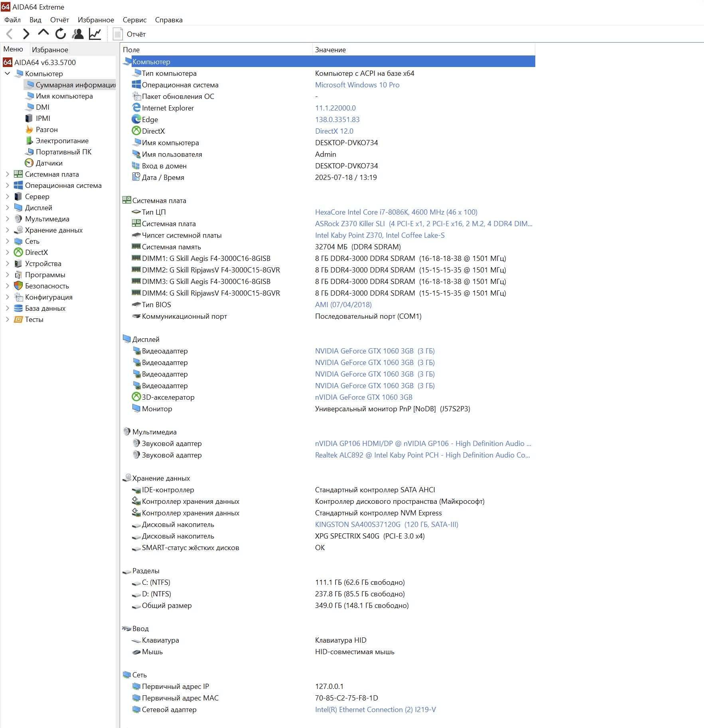Image resolution: width=704 pixels, height=728 pixels.
Task: Open the Realtek ALC892 audio link
Action: pos(422,455)
